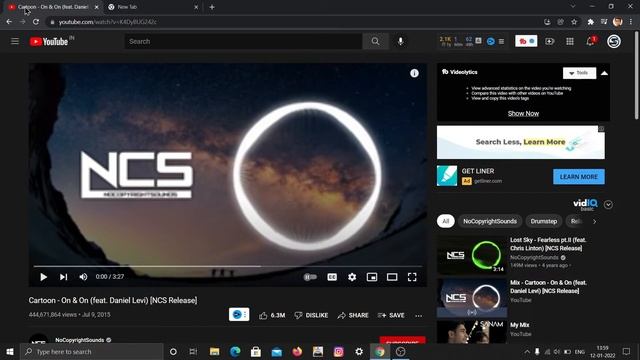Open the Chrome three-dot menu
This screenshot has height=360, width=640.
[x=631, y=22]
